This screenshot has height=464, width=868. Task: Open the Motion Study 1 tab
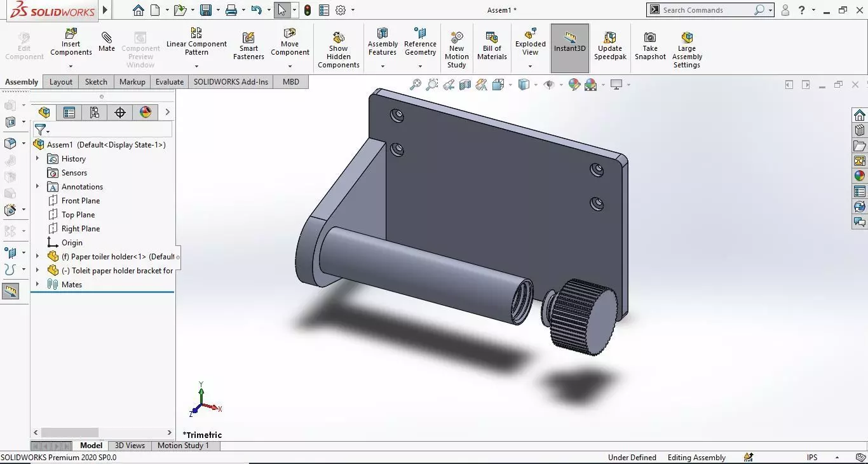pyautogui.click(x=183, y=446)
